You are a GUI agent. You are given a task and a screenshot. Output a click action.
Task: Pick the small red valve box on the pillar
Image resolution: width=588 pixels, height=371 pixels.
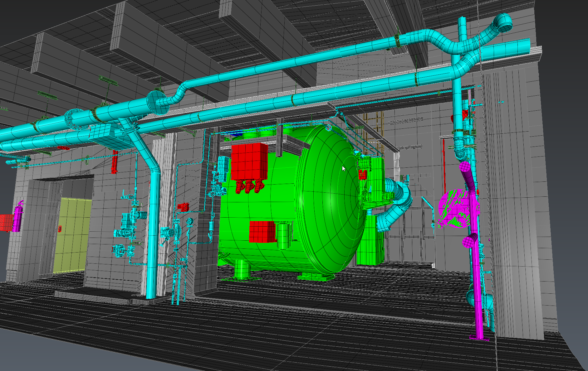coord(183,207)
